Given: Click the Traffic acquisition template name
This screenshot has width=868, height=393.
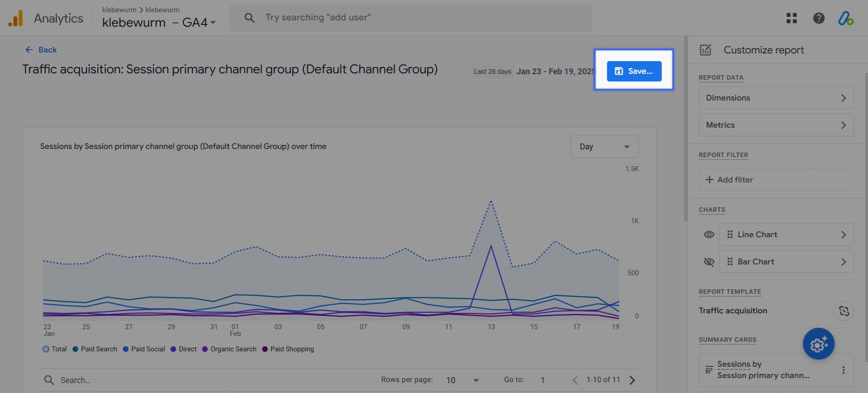Looking at the screenshot, I should 733,311.
